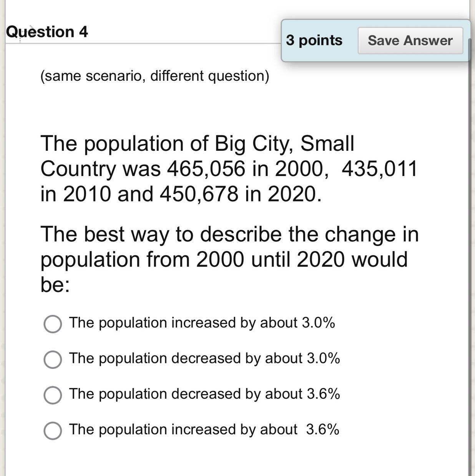475x476 pixels.
Task: Click the 465,056 population figure
Action: click(x=206, y=168)
